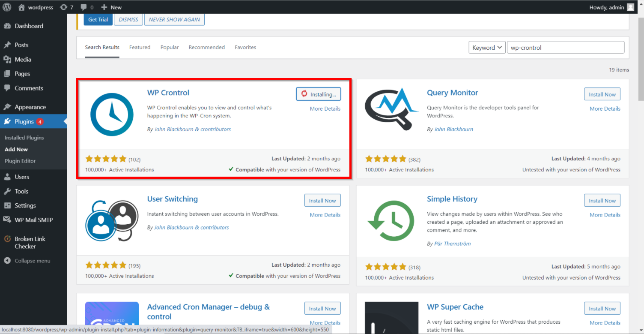The width and height of the screenshot is (644, 334).
Task: Open the WP Super Cache title link
Action: pos(455,307)
